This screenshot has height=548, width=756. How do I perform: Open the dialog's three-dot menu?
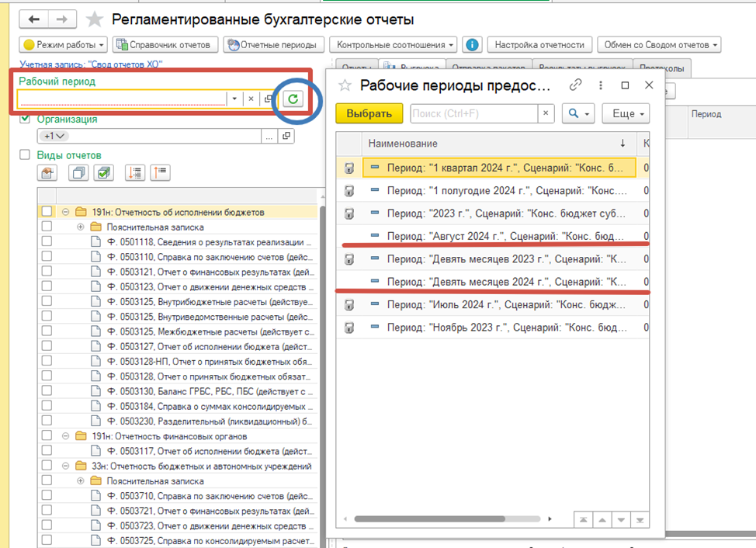click(x=600, y=85)
